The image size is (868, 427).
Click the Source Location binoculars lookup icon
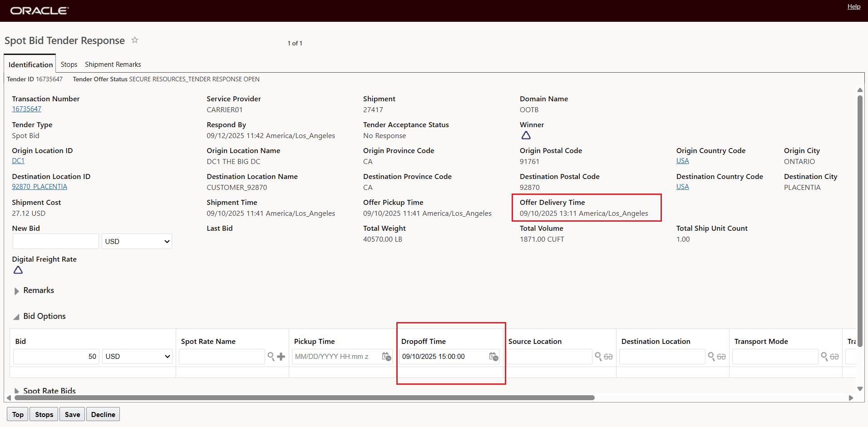[608, 357]
